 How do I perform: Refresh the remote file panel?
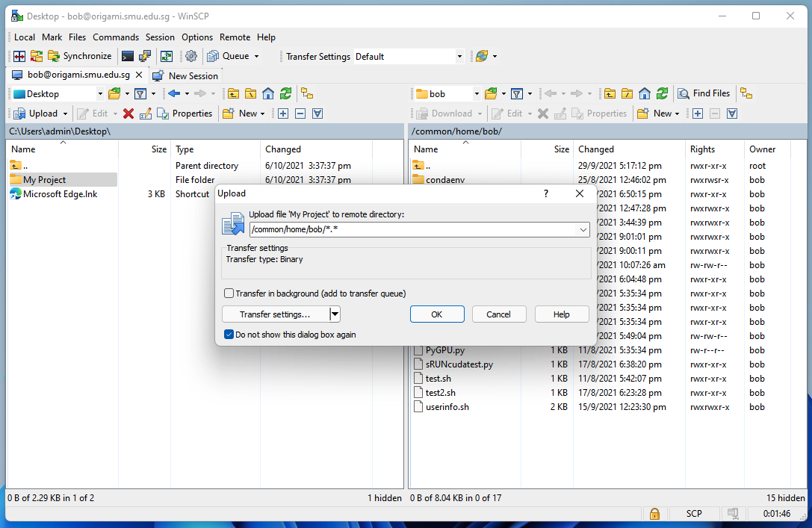point(663,93)
